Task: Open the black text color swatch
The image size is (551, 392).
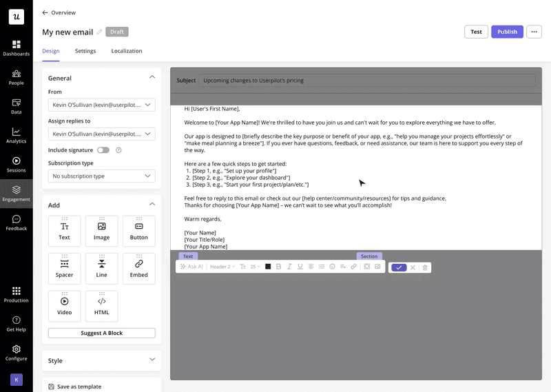Action: [268, 267]
